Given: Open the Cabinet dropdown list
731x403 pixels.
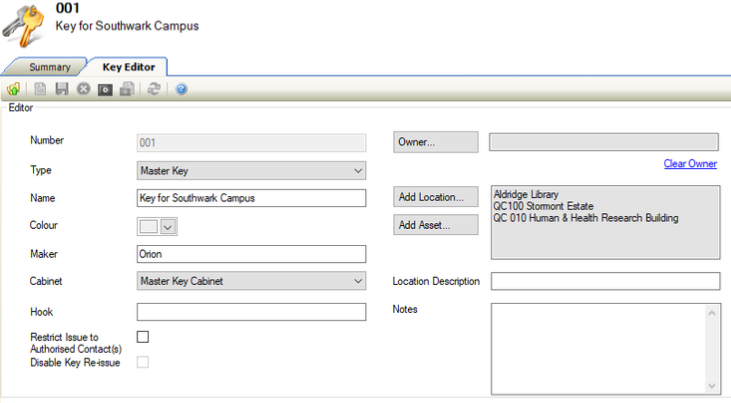Looking at the screenshot, I should 359,282.
